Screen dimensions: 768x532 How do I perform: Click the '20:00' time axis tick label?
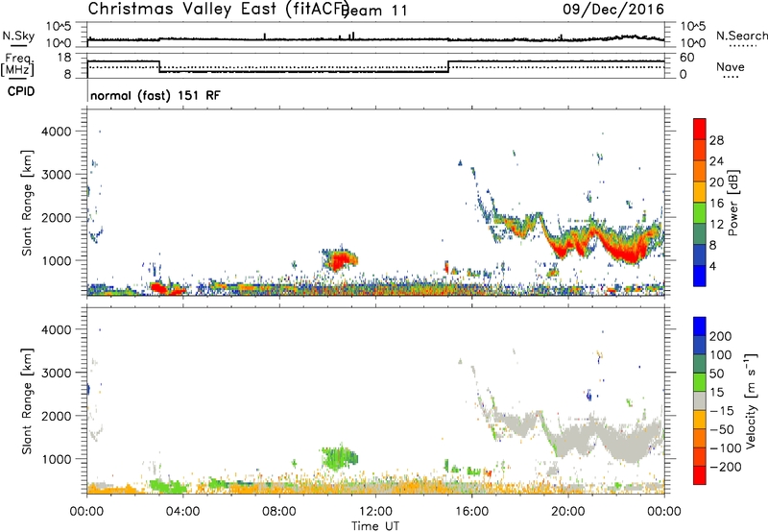tap(568, 512)
